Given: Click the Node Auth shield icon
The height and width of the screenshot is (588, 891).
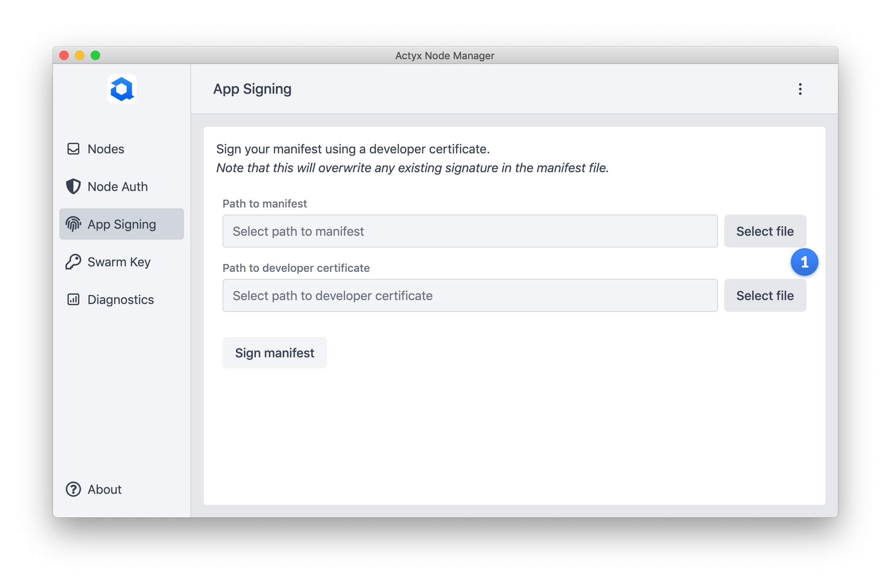Looking at the screenshot, I should click(x=73, y=186).
